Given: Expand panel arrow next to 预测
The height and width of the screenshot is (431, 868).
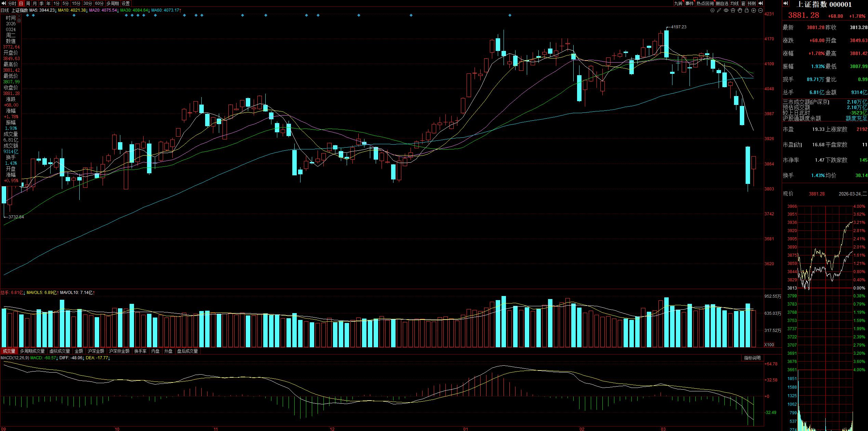Looking at the screenshot, I should (760, 3).
